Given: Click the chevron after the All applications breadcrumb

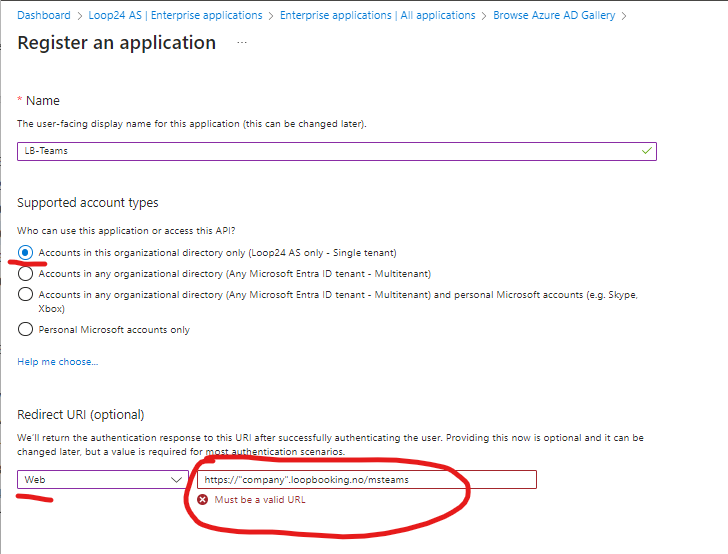Looking at the screenshot, I should pos(484,16).
